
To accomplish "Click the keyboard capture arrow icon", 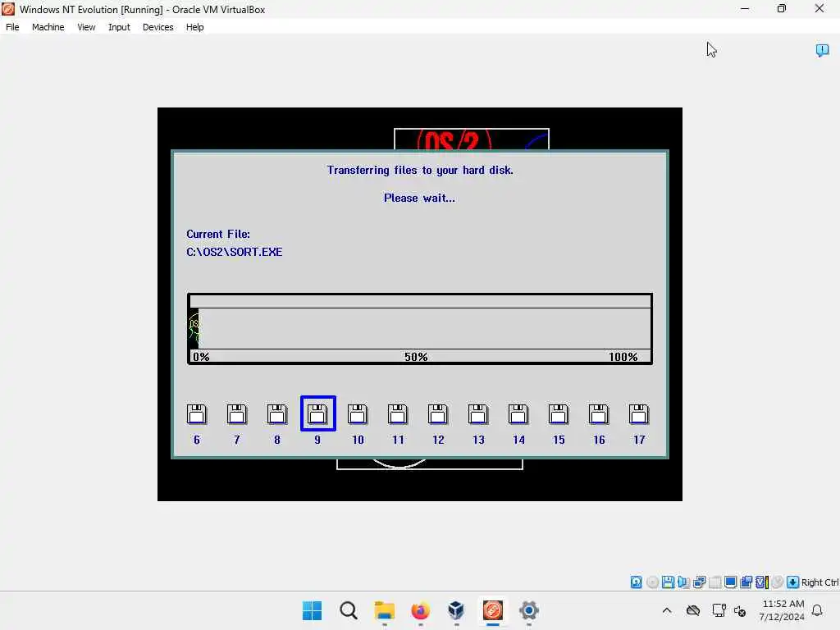I will 793,582.
